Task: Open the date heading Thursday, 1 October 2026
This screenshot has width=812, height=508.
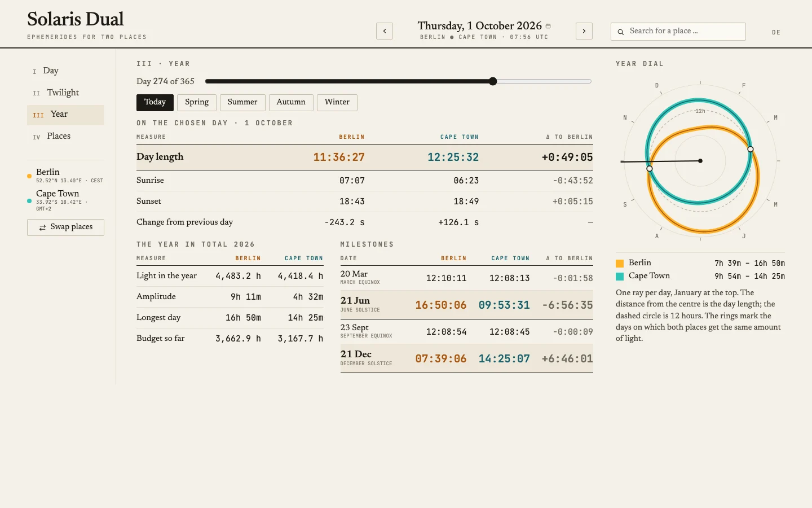Action: click(479, 26)
